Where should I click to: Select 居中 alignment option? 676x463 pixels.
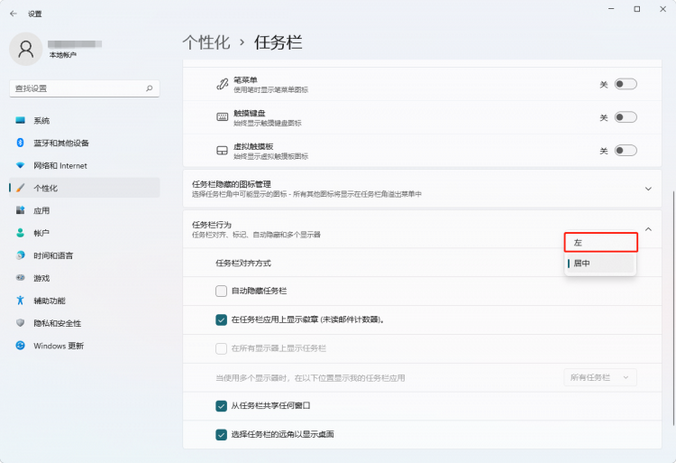(601, 263)
